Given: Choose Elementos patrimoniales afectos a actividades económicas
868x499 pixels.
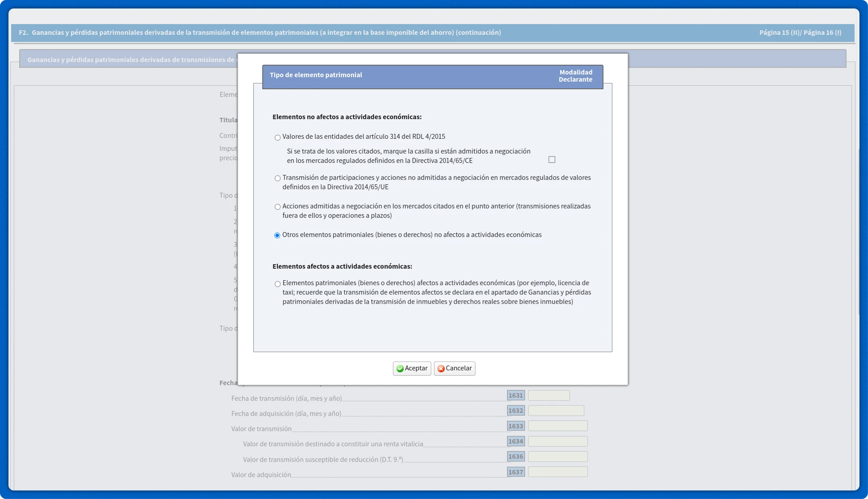Looking at the screenshot, I should coord(277,284).
